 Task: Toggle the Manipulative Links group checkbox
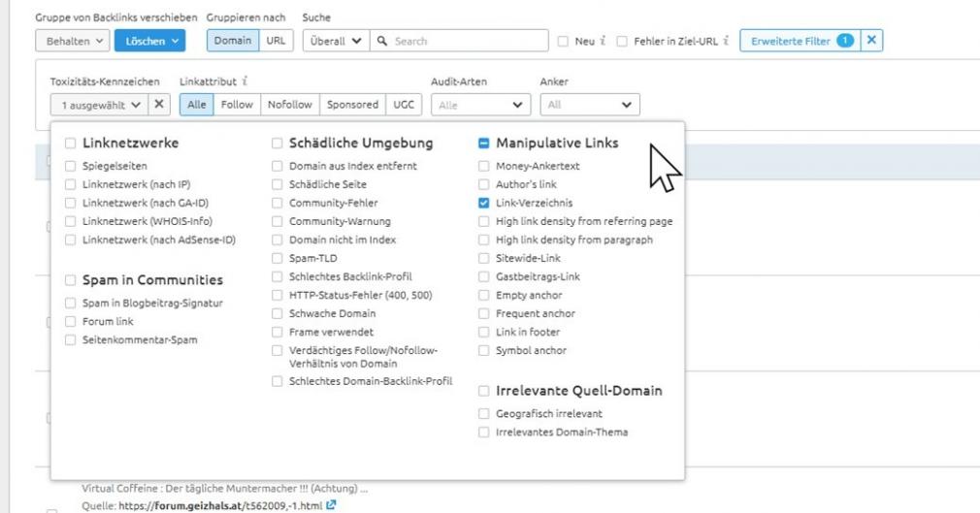(484, 144)
